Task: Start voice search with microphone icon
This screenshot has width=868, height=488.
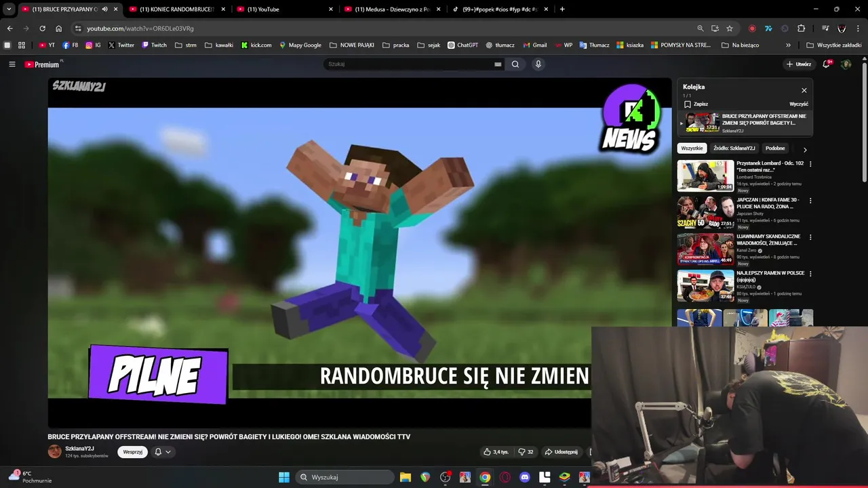Action: point(538,64)
